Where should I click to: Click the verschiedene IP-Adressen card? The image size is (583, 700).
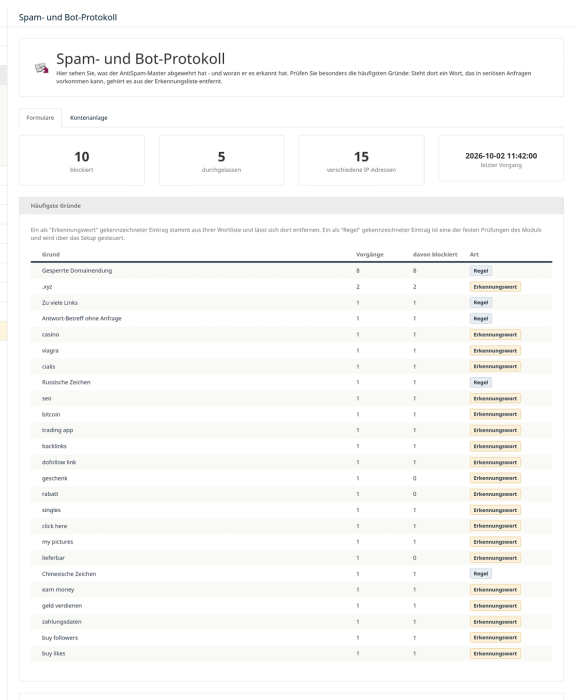click(361, 160)
